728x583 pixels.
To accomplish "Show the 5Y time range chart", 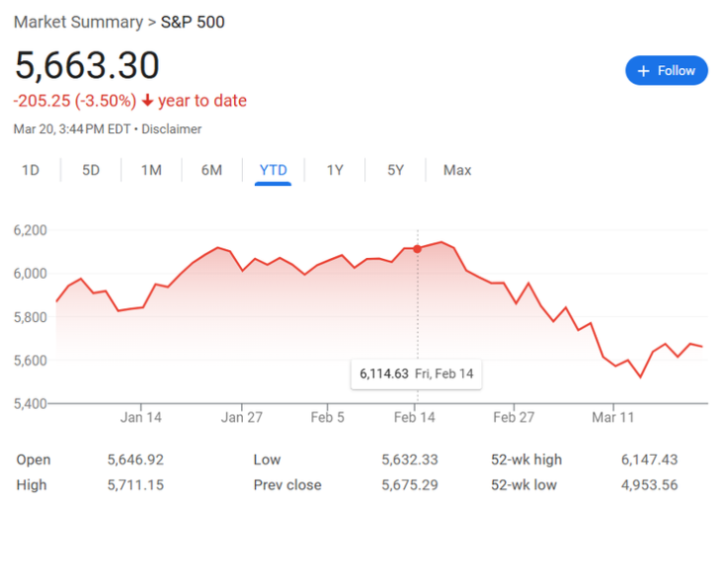I will [x=395, y=170].
